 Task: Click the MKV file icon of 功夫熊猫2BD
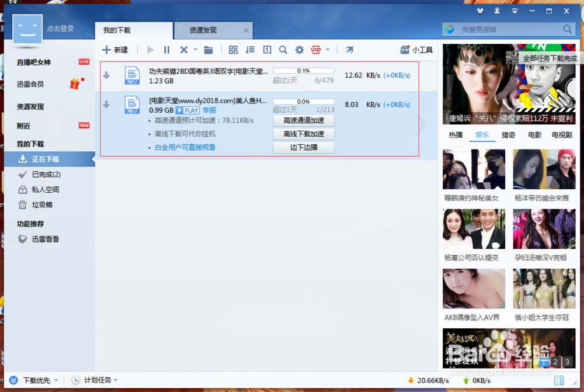pos(132,75)
